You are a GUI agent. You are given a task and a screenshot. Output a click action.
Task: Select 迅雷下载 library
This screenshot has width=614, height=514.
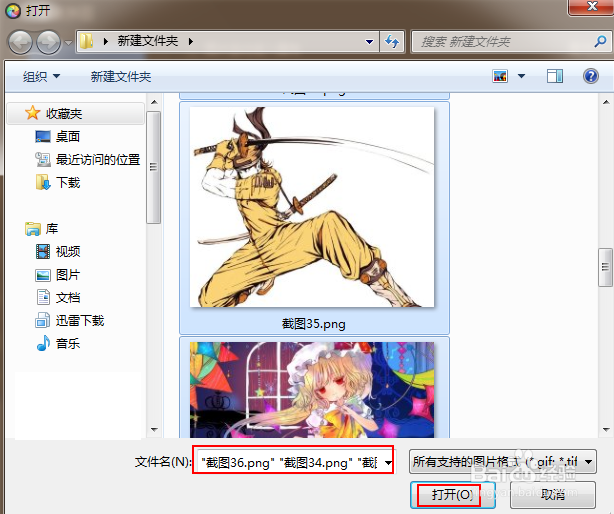80,321
